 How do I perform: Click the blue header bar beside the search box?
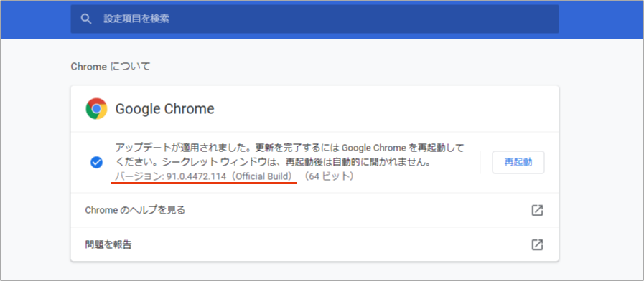pyautogui.click(x=599, y=19)
